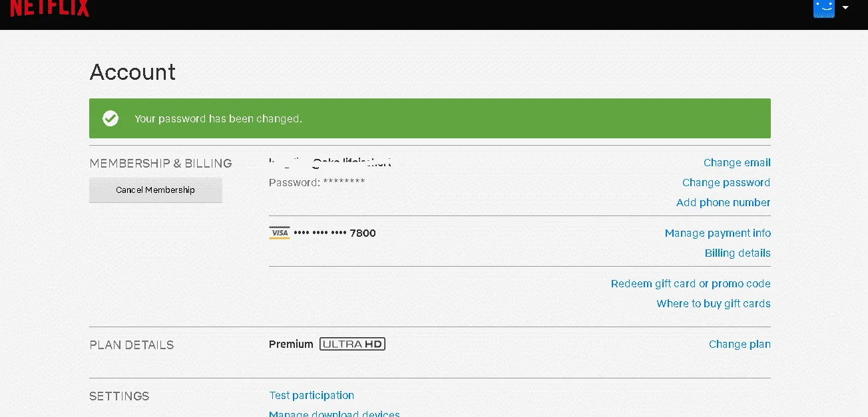Click the Visa card logo
The width and height of the screenshot is (868, 417).
pyautogui.click(x=280, y=233)
